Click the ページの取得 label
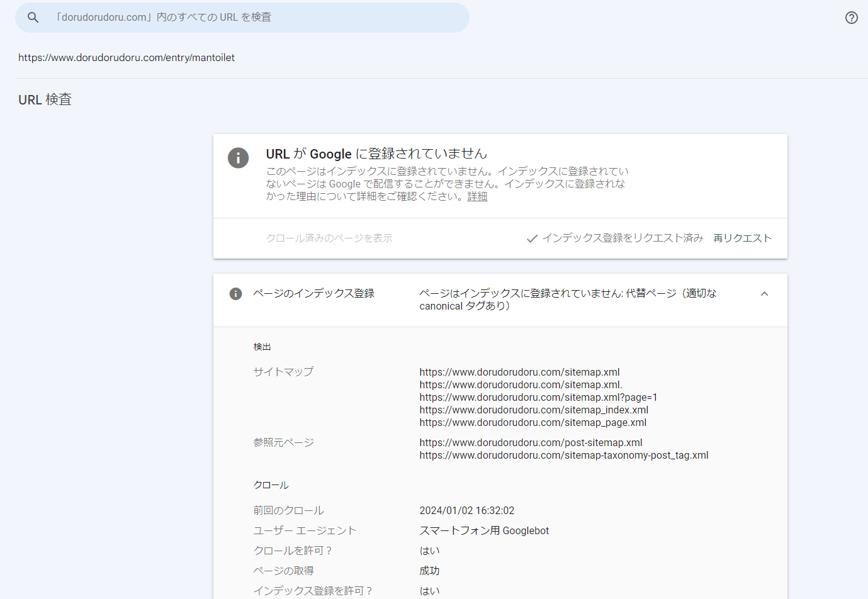Screen dimensions: 868x599 (x=283, y=571)
